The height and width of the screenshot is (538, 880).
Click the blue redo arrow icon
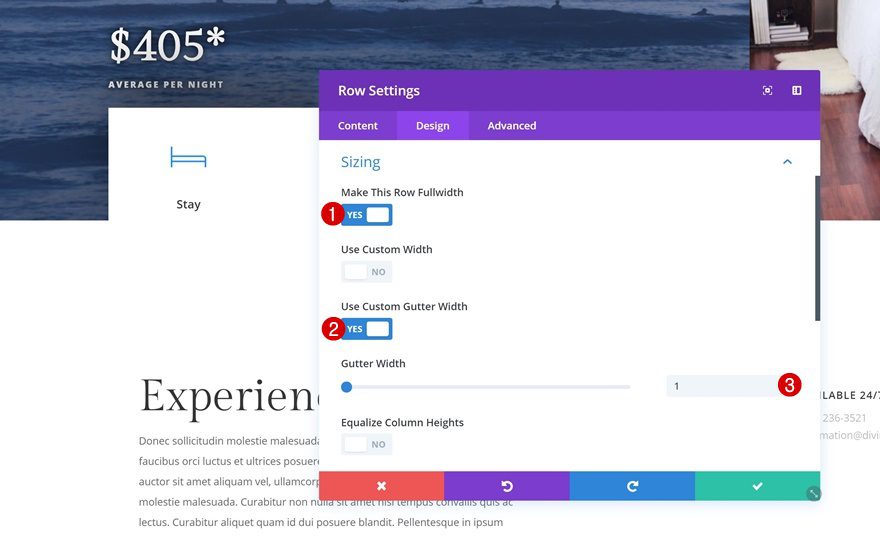tap(632, 486)
